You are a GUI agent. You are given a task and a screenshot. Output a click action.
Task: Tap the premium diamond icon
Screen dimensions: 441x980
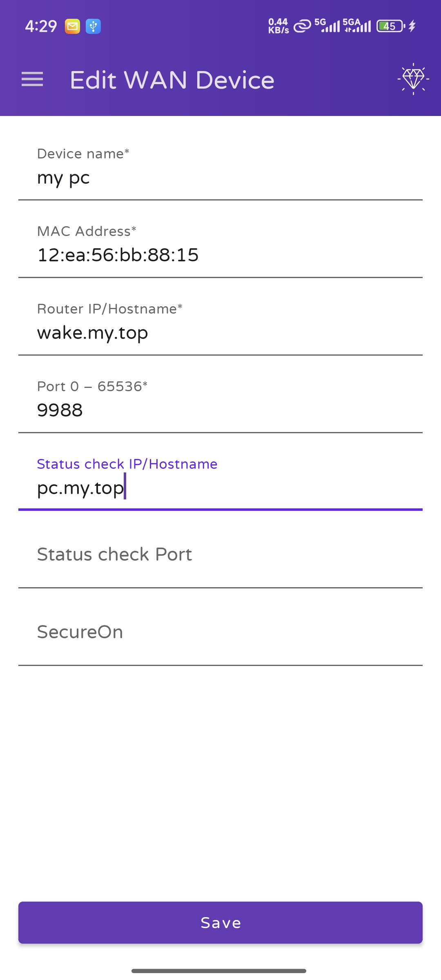pyautogui.click(x=413, y=78)
